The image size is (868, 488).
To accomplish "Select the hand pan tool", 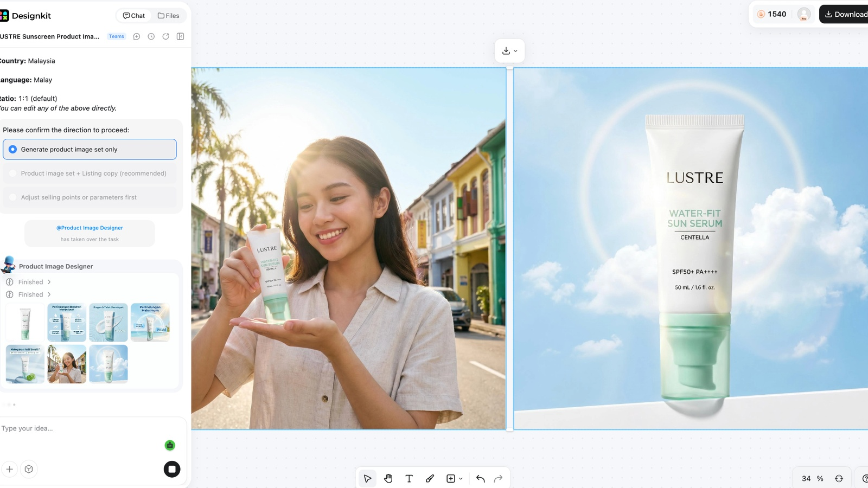I will click(388, 478).
